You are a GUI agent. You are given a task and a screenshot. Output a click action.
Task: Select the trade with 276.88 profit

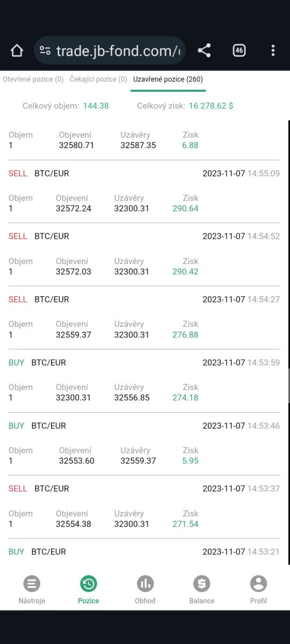144,317
